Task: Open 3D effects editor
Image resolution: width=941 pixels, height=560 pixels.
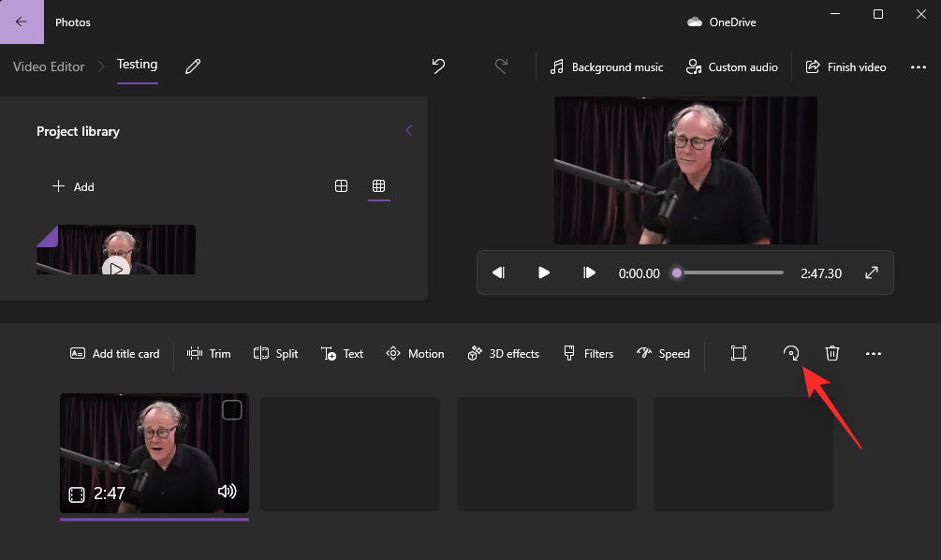Action: point(503,354)
